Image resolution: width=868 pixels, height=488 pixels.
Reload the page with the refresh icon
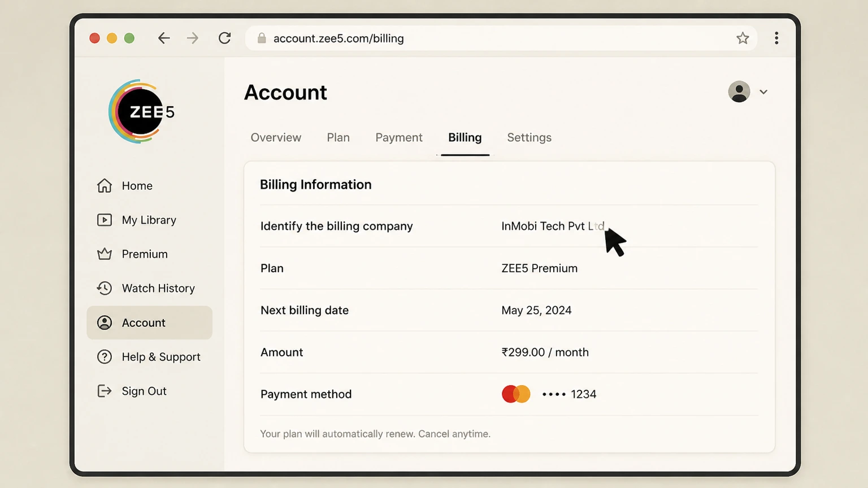[224, 38]
